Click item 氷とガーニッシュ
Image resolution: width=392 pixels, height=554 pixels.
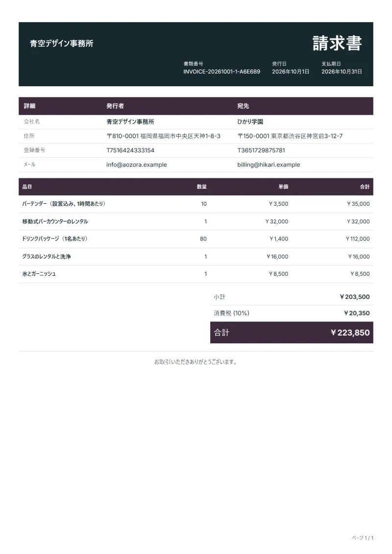point(39,274)
